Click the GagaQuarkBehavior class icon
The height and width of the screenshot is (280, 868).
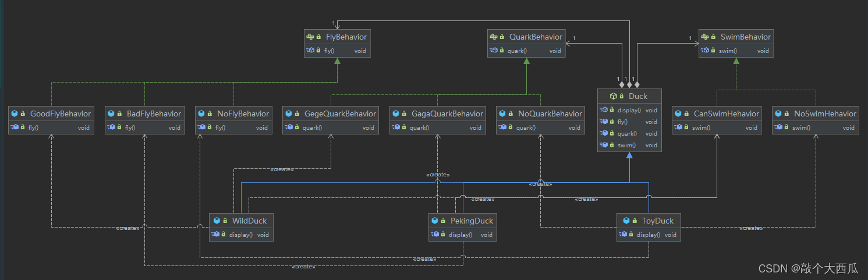[396, 114]
